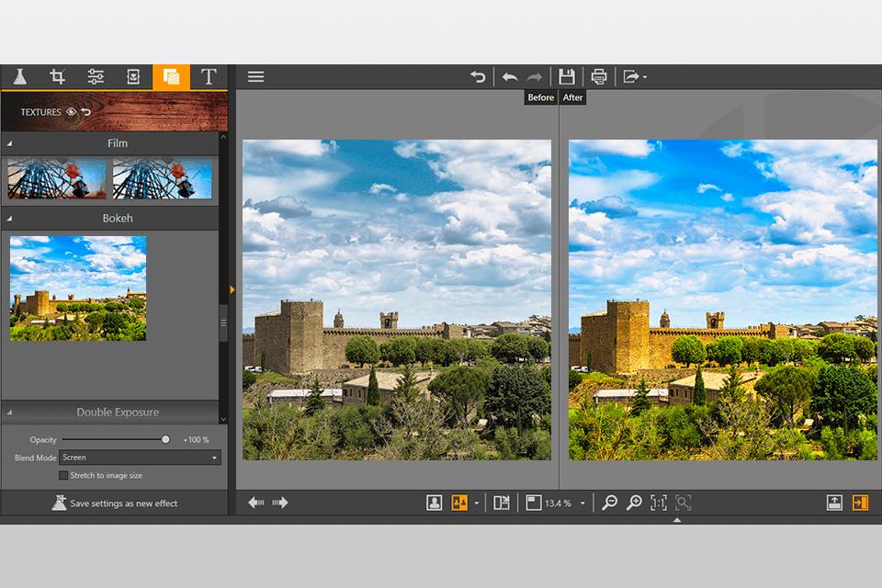The image size is (882, 588).
Task: Print the photo using the printer icon
Action: click(599, 77)
